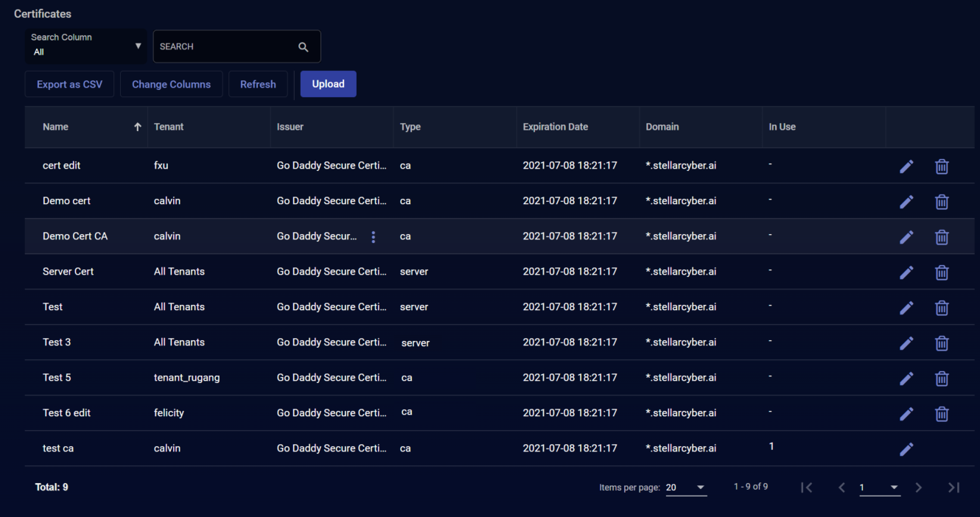The height and width of the screenshot is (517, 980).
Task: Delete the 'Test 3' certificate
Action: click(942, 343)
